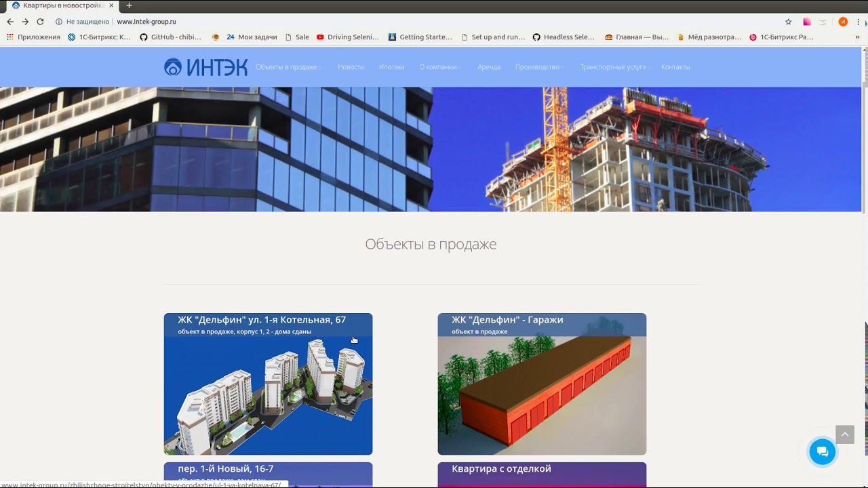Open the Sale bookmark

[x=297, y=37]
